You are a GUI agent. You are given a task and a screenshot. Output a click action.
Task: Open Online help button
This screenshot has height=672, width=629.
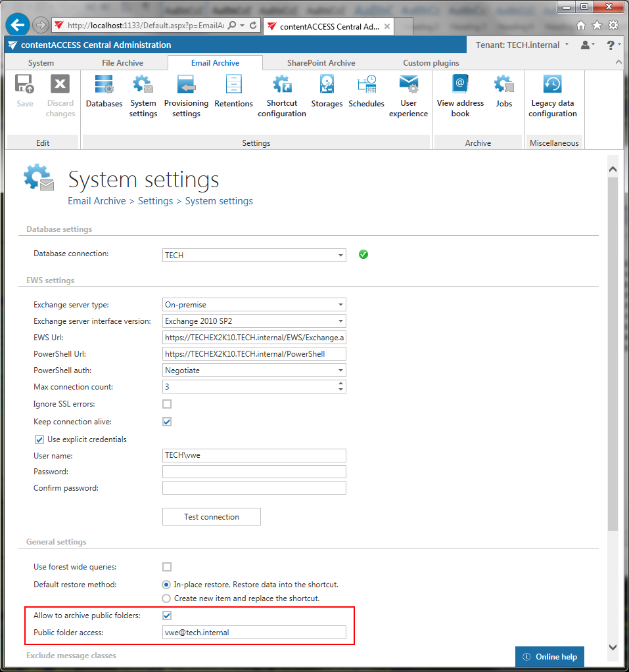tap(549, 657)
